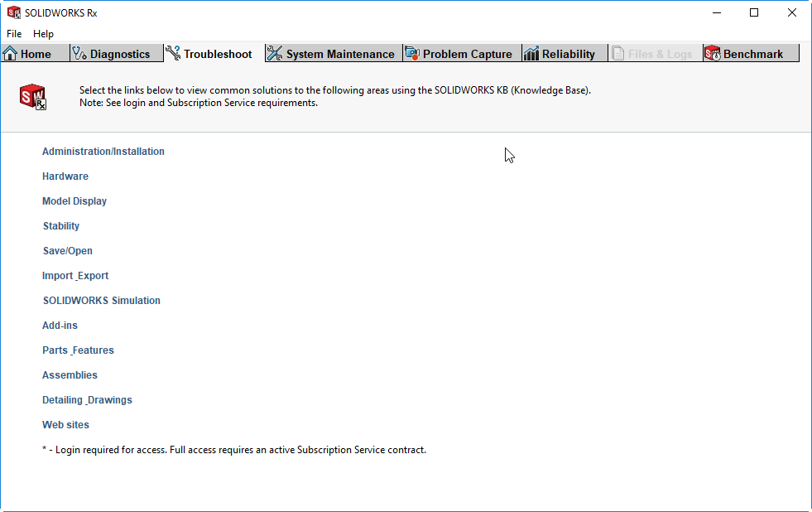This screenshot has width=812, height=512.
Task: Switch to the Home tab label
Action: 36,54
